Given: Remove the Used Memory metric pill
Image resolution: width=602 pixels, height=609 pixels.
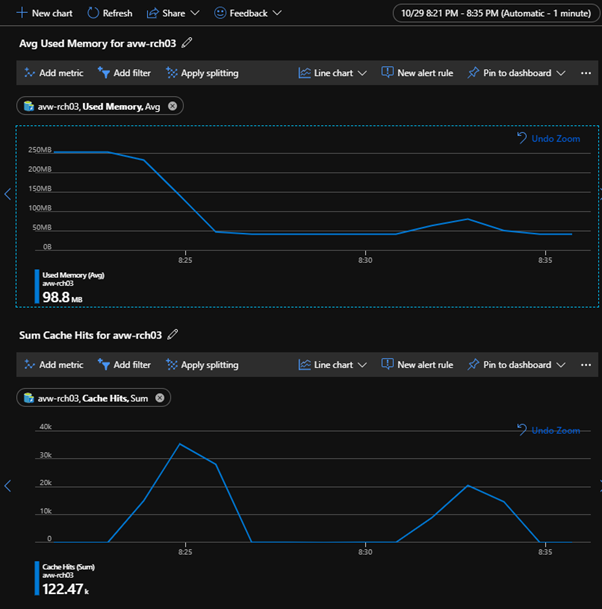Looking at the screenshot, I should click(173, 106).
